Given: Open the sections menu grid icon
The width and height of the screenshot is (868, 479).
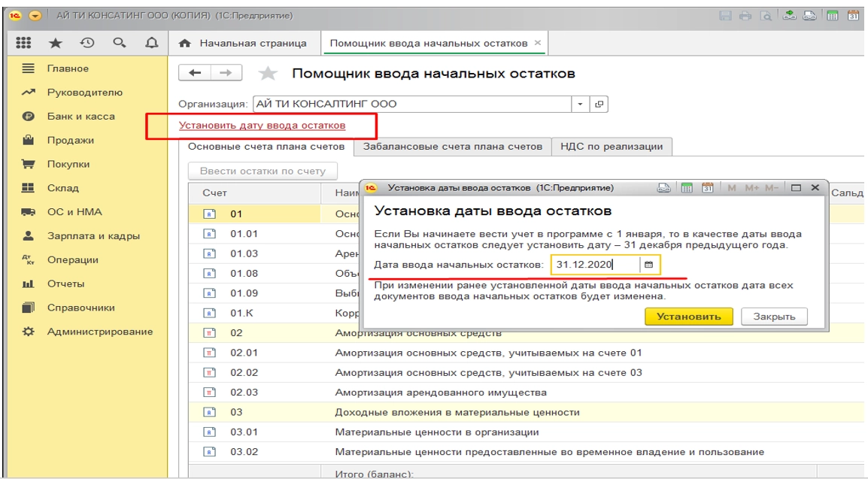Looking at the screenshot, I should pyautogui.click(x=24, y=43).
